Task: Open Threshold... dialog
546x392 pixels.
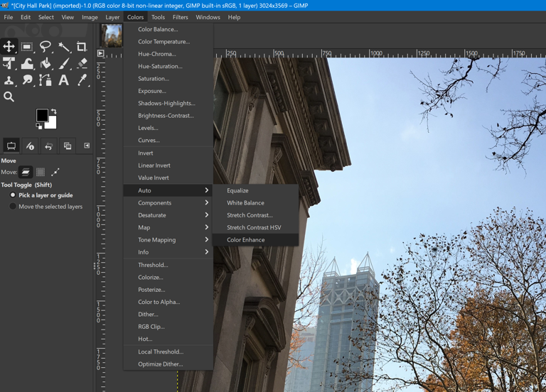Action: coord(168,265)
